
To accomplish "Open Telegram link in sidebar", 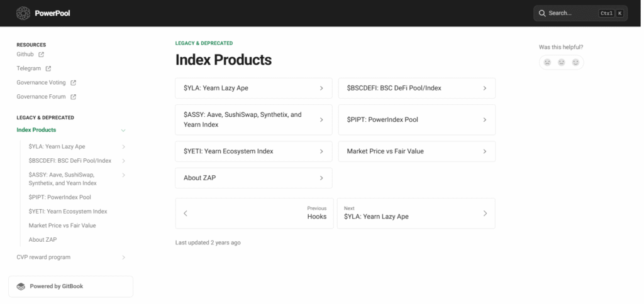I will click(29, 68).
